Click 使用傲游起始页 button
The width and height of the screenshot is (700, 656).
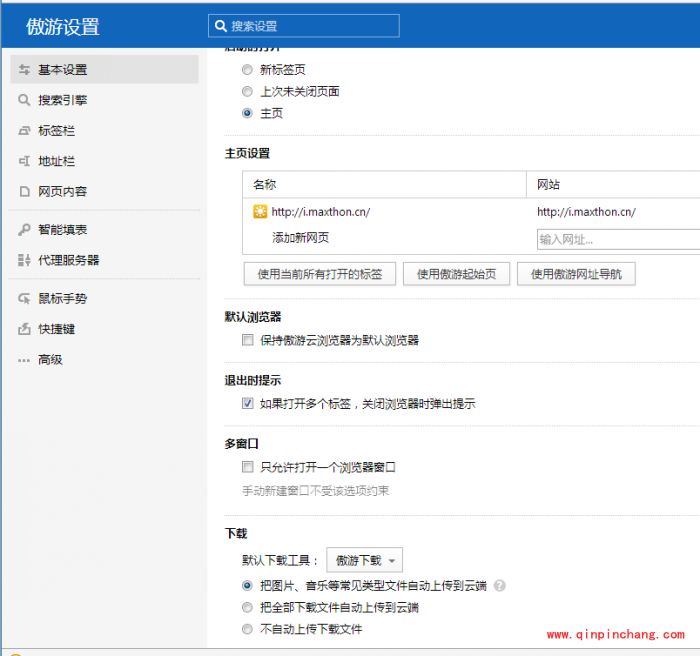pyautogui.click(x=456, y=274)
